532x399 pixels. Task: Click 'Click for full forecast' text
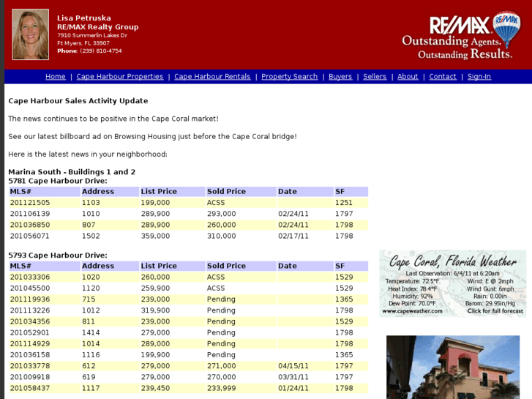[495, 311]
